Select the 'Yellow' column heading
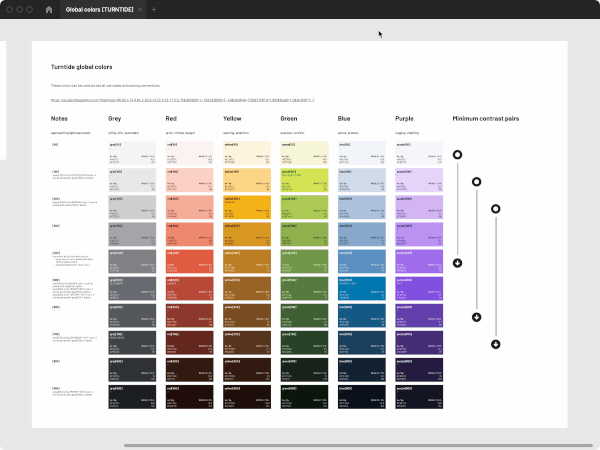 [x=232, y=119]
